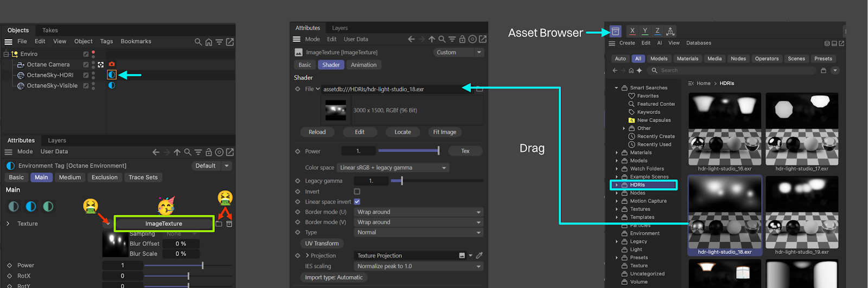868x288 pixels.
Task: Select hdr-light-studio_16.exr thumbnail
Action: (725, 129)
